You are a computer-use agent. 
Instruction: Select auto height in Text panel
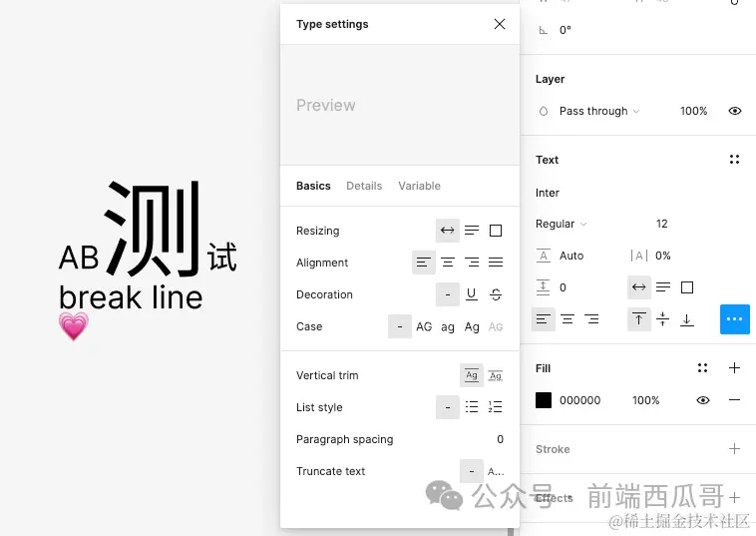click(x=663, y=287)
